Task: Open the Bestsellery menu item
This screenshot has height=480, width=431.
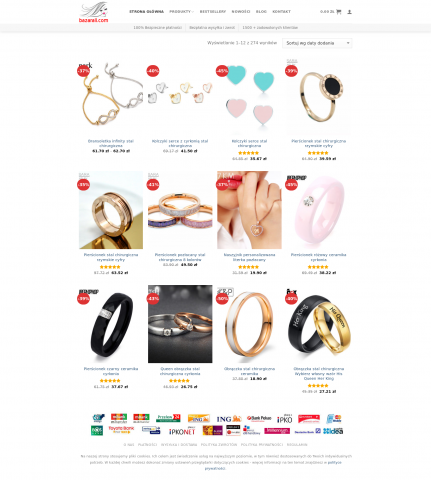Action: (213, 12)
